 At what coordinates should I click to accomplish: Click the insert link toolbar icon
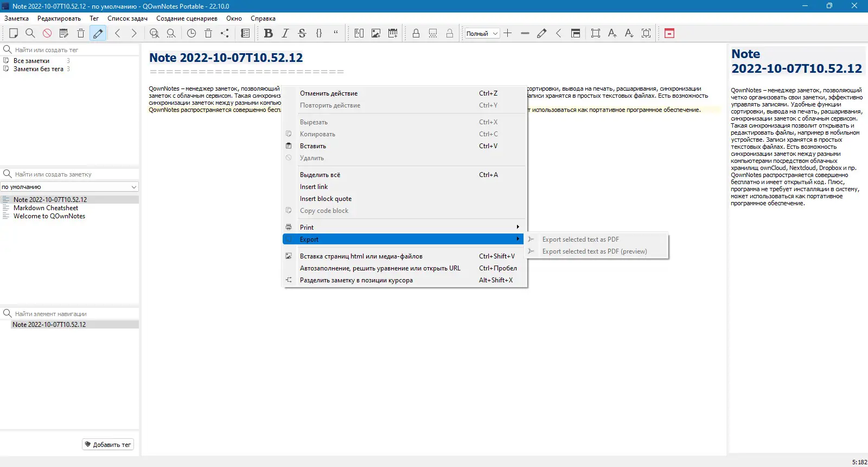pyautogui.click(x=359, y=33)
